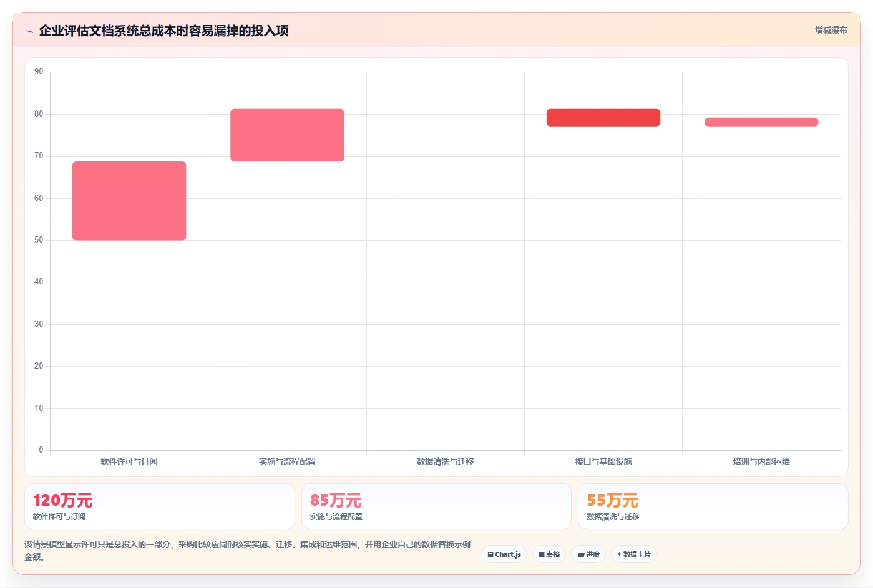The height and width of the screenshot is (588, 873).
Task: Click the y-axis value 50
Action: (x=39, y=240)
